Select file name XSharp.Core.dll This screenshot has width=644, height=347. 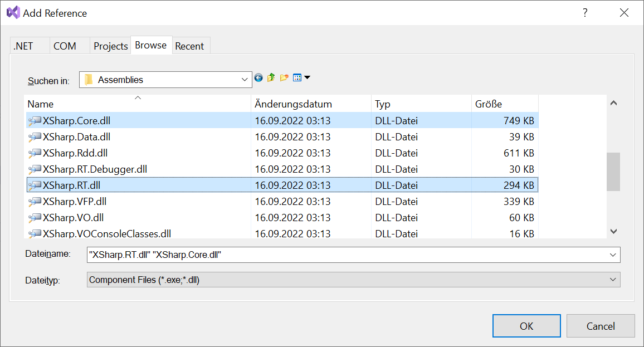(77, 121)
